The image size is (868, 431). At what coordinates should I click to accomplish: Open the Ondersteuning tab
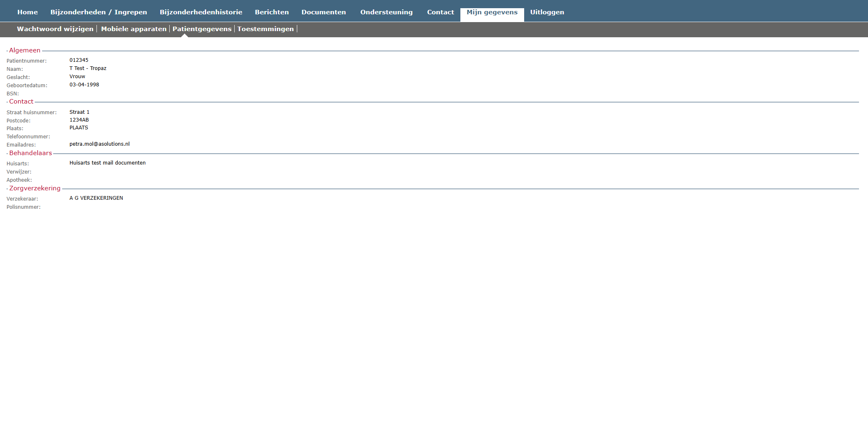(386, 12)
